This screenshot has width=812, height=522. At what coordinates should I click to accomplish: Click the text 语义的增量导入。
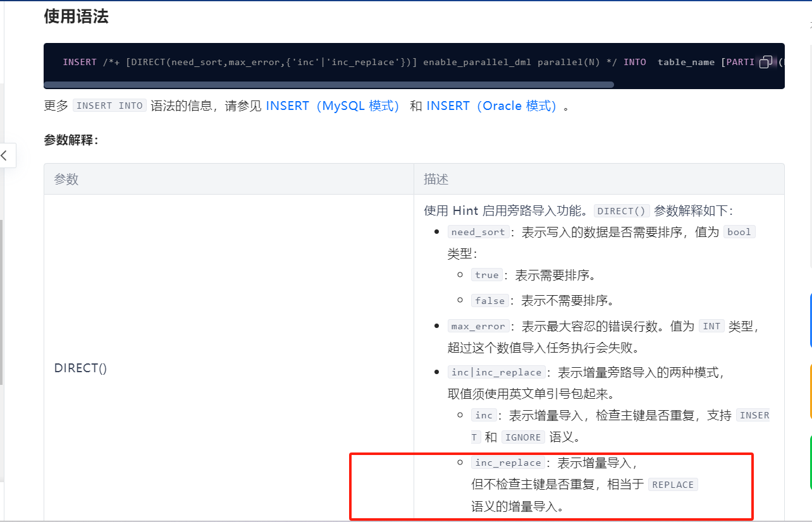point(518,506)
